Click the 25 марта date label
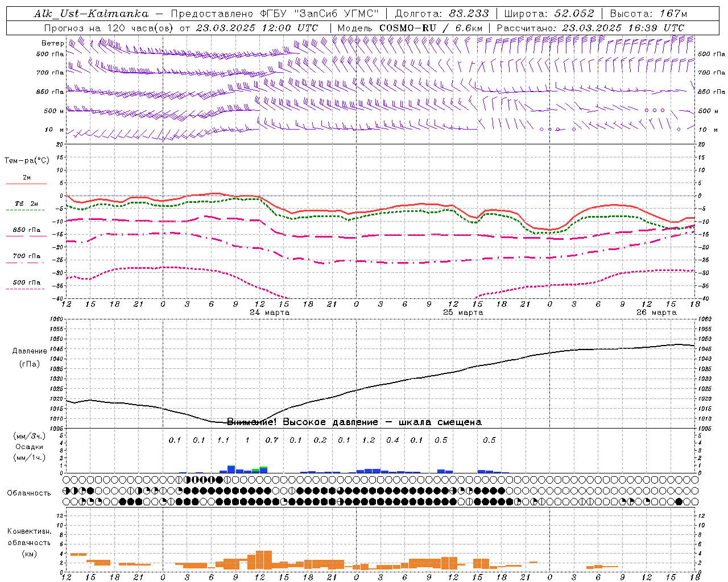 point(463,313)
